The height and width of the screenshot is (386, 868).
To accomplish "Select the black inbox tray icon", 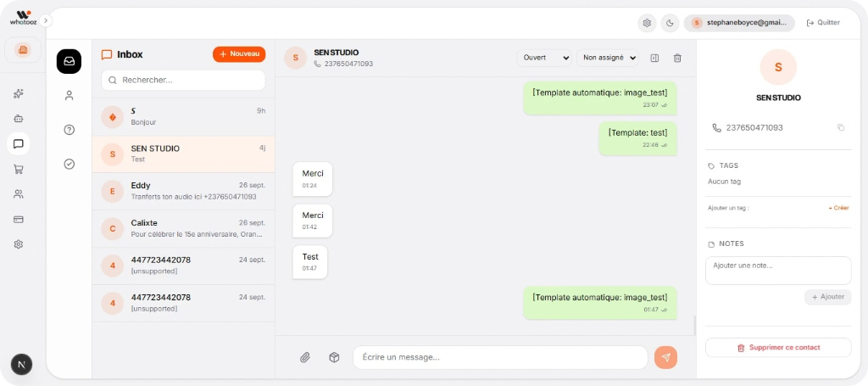I will click(x=69, y=61).
